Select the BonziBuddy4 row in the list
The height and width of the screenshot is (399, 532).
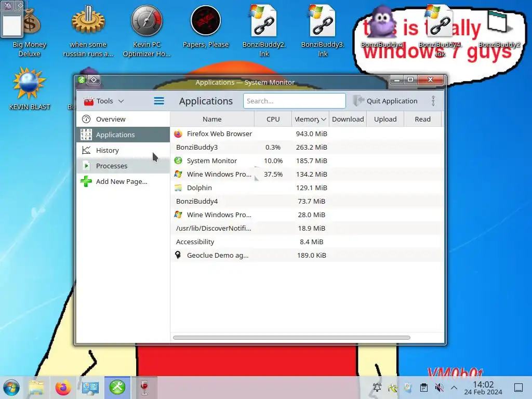point(307,202)
